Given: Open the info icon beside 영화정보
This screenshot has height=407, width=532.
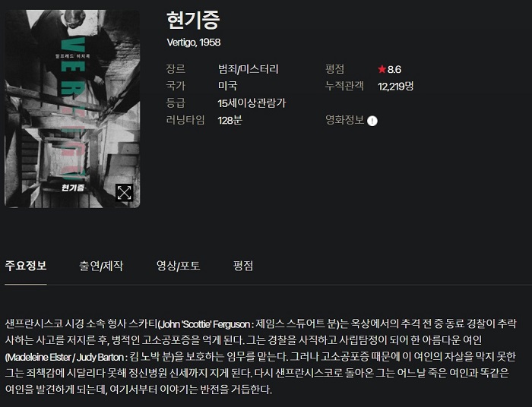Looking at the screenshot, I should [372, 121].
